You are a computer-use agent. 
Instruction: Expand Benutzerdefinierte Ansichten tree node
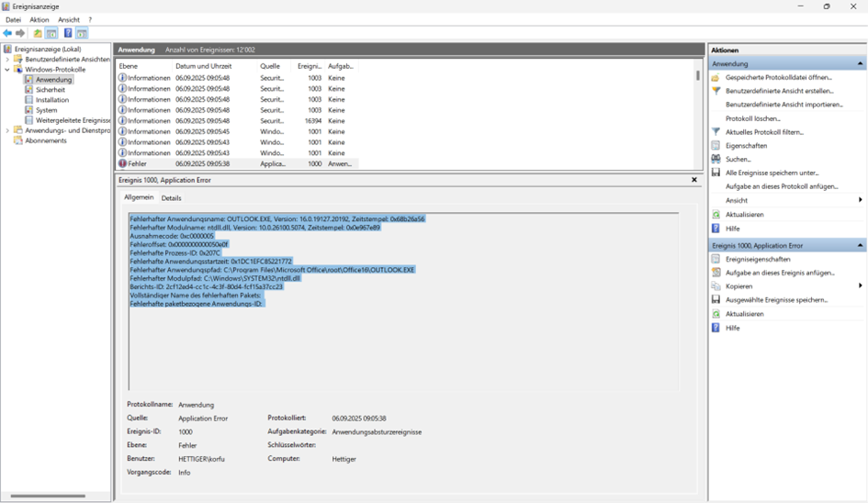7,60
